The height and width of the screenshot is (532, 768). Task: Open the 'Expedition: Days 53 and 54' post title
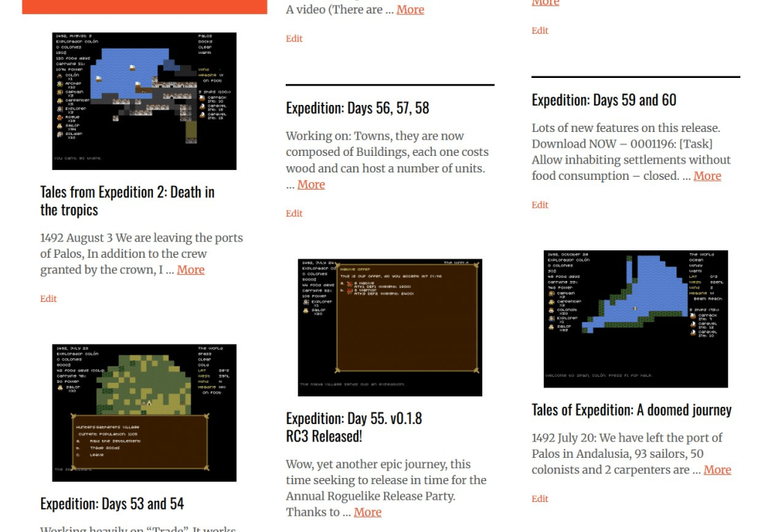[112, 504]
